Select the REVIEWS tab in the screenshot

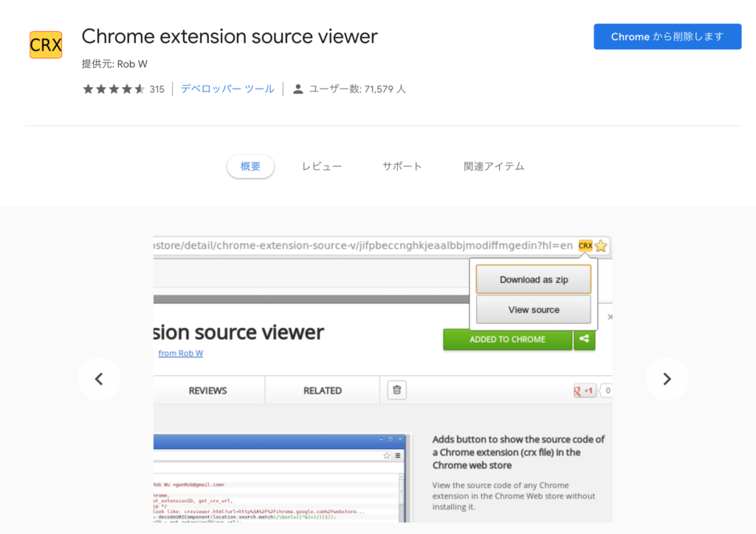[x=207, y=391]
